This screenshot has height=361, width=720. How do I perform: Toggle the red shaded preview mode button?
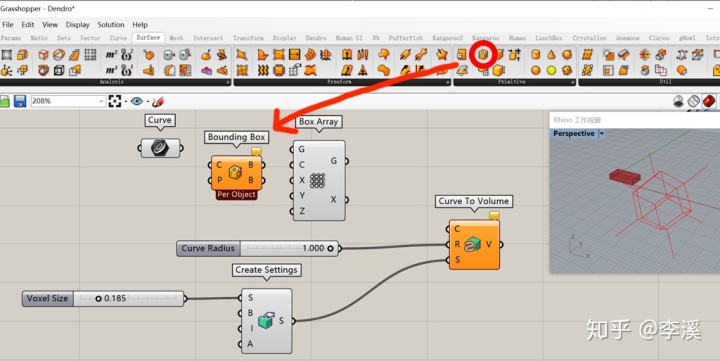click(709, 101)
